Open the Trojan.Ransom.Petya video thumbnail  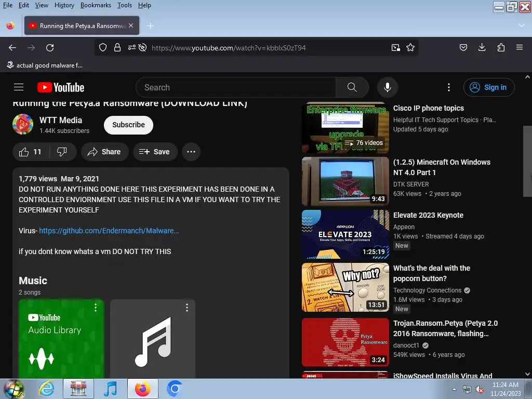pyautogui.click(x=345, y=342)
